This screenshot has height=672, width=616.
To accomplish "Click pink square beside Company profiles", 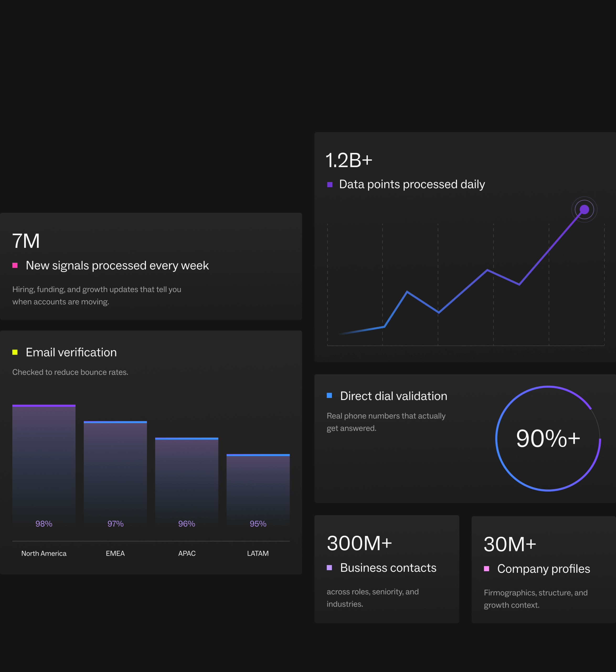I will (x=486, y=569).
